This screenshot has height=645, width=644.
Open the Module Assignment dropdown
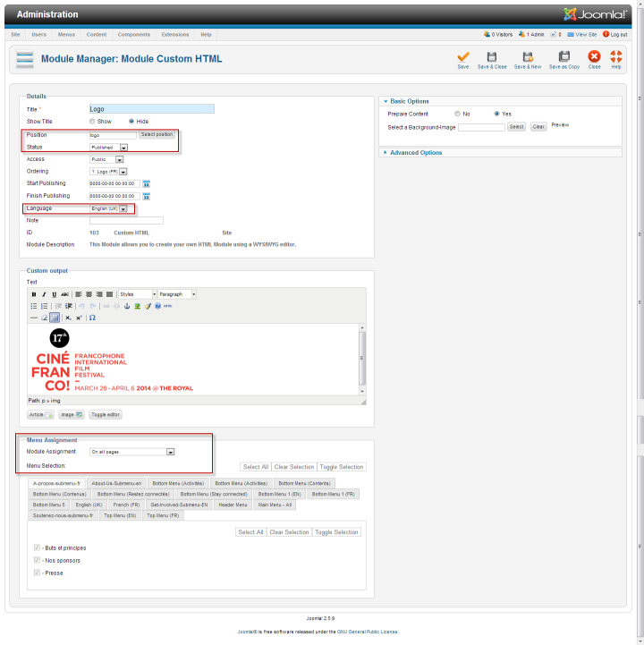132,452
